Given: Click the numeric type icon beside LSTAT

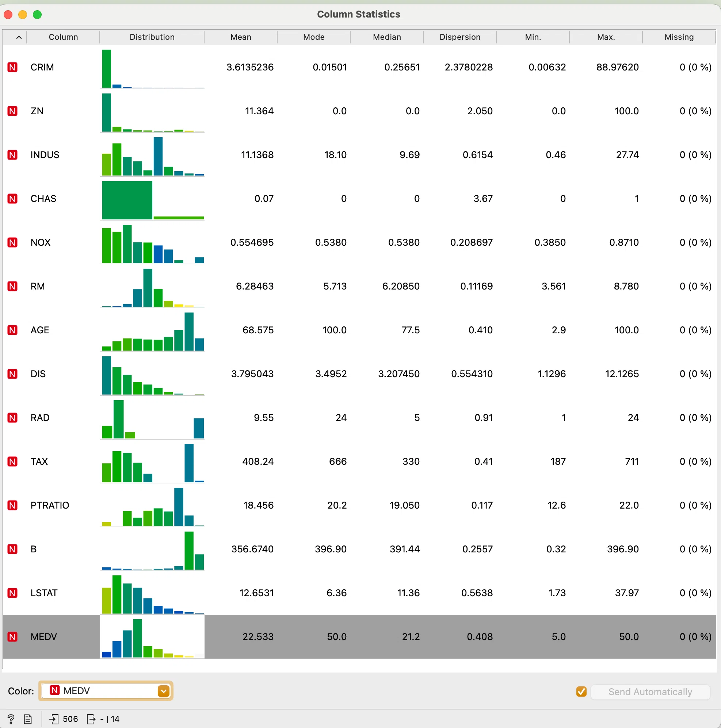Looking at the screenshot, I should (12, 593).
